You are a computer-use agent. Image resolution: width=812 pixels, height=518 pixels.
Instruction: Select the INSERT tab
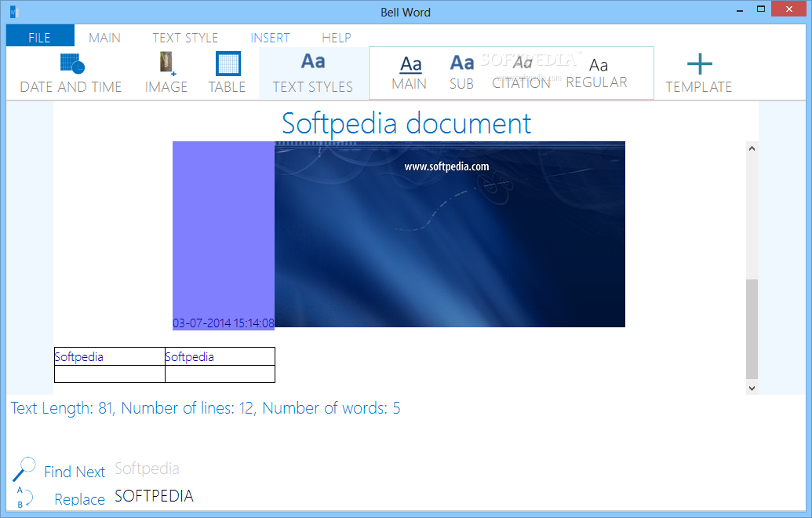[271, 38]
